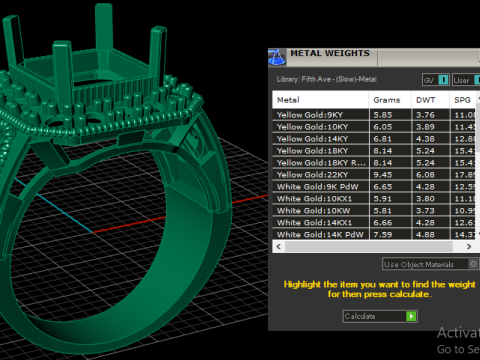The width and height of the screenshot is (480, 360).
Task: Click grams value 6.81
Action: pyautogui.click(x=383, y=139)
